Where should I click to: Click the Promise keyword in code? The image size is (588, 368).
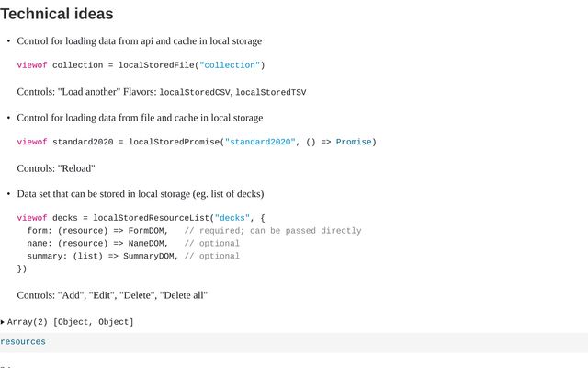(x=354, y=142)
